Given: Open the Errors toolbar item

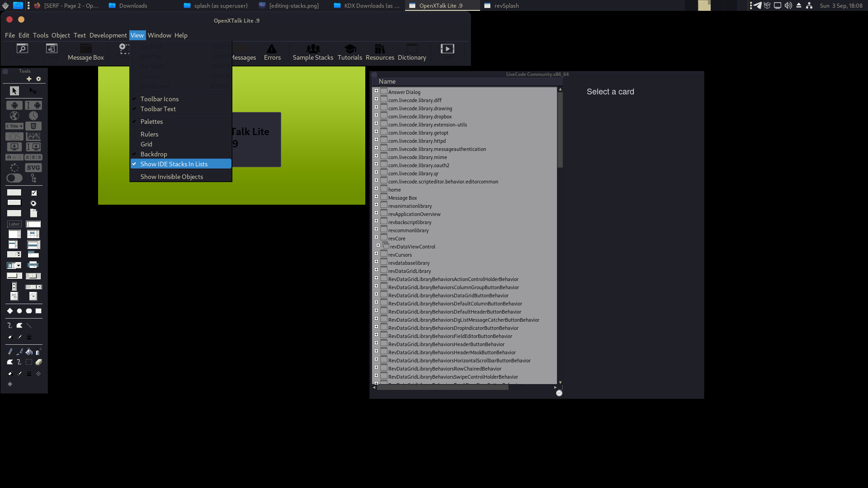Looking at the screenshot, I should pyautogui.click(x=272, y=52).
